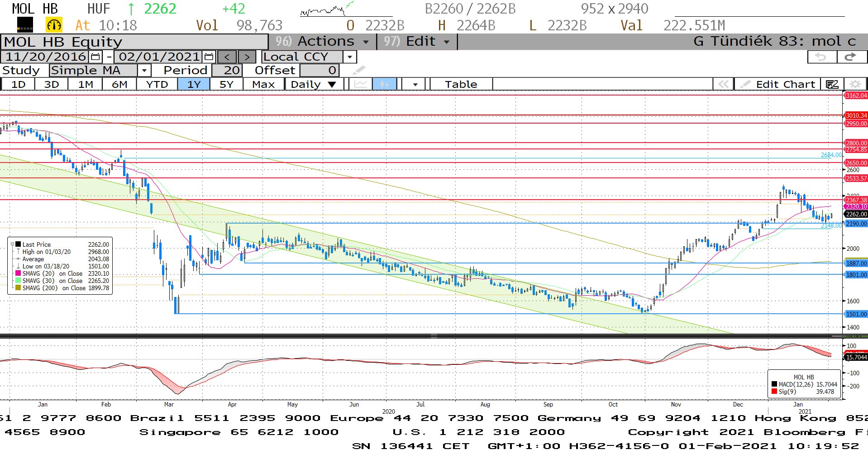Click the 2950.00 price level label
Screen dimensions: 868x464
click(x=856, y=124)
